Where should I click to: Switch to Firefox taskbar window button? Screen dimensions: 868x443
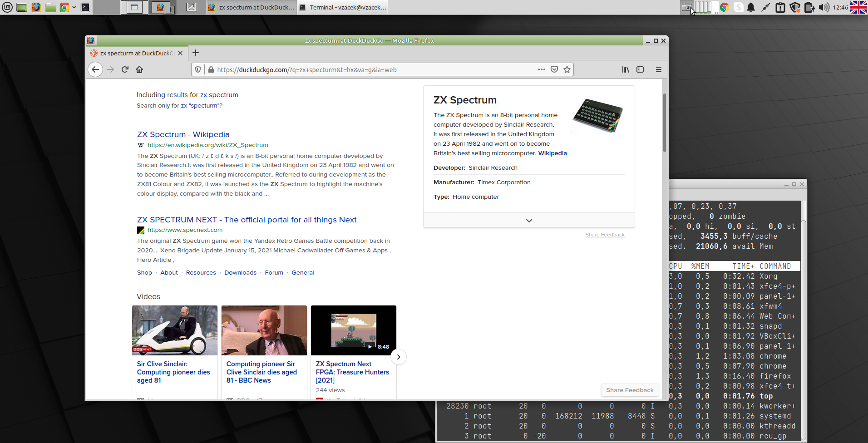(x=251, y=7)
